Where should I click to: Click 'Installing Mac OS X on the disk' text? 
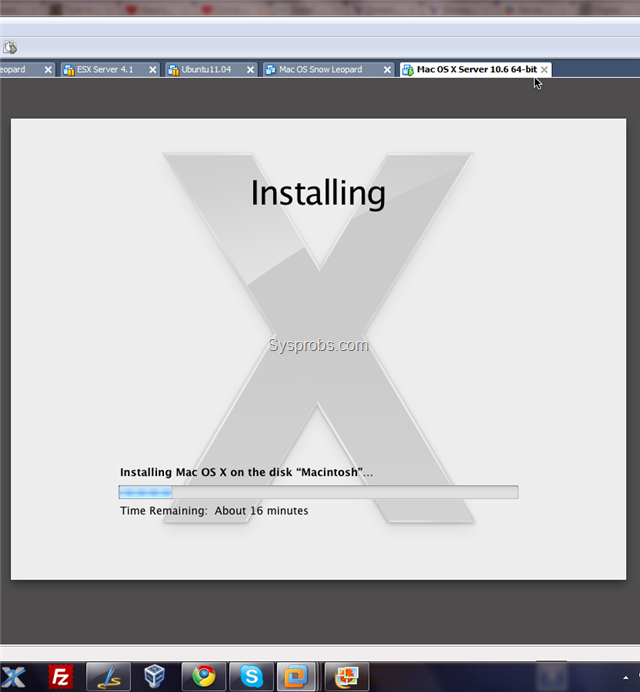(246, 472)
